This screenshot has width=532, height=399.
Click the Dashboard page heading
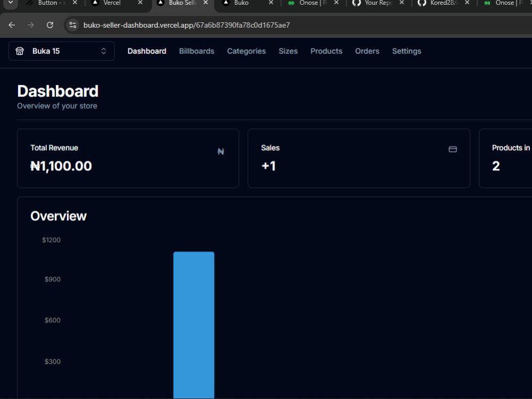coord(57,92)
